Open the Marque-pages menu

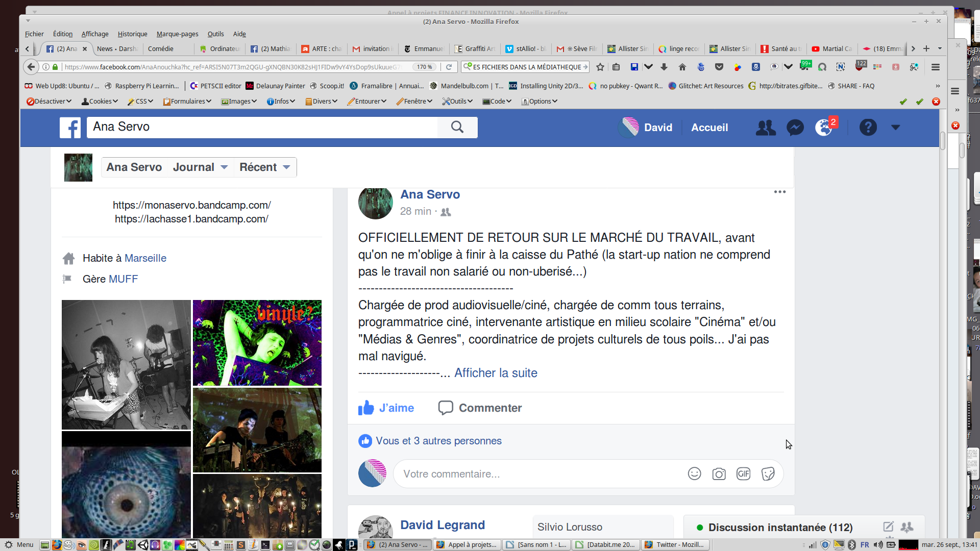pyautogui.click(x=177, y=34)
